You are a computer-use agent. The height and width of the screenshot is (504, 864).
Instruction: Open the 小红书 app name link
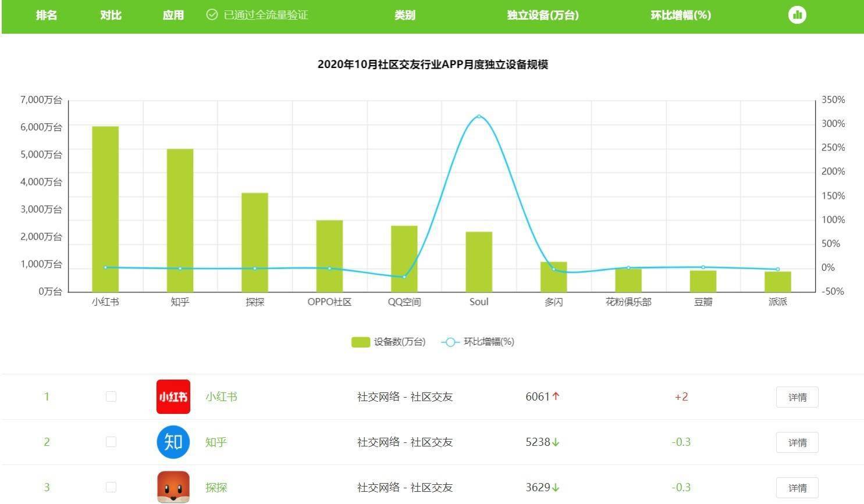coord(221,396)
